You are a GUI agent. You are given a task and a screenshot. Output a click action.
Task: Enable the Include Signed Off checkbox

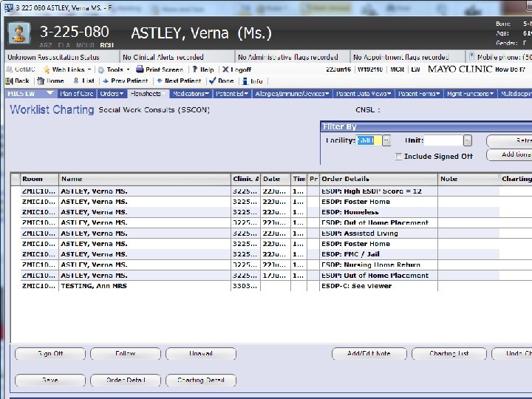pyautogui.click(x=399, y=157)
